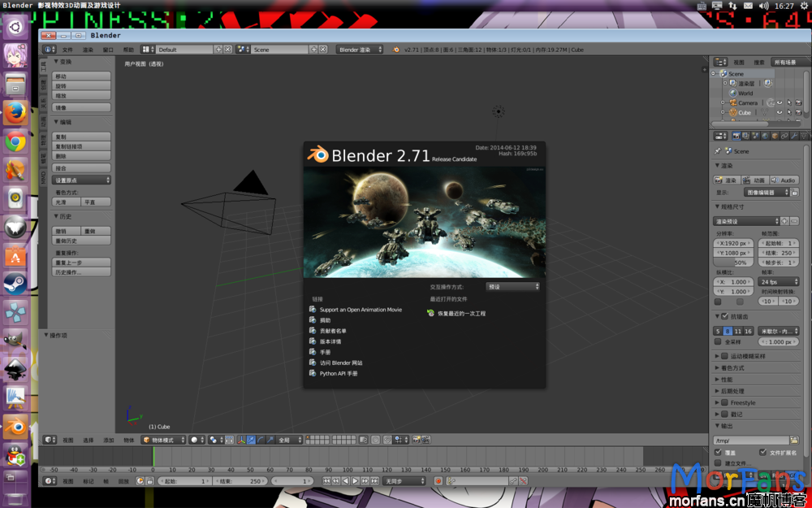
Task: Click the 删除 Delete button in tool shelf
Action: [x=82, y=156]
